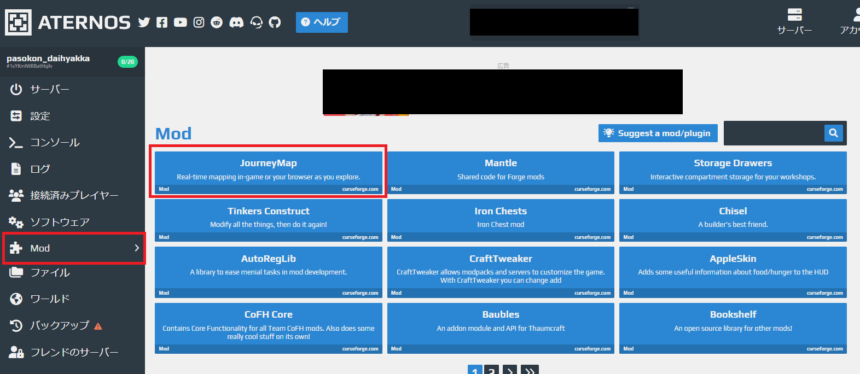Click the gears icon beside ソフトウェア

coord(16,222)
